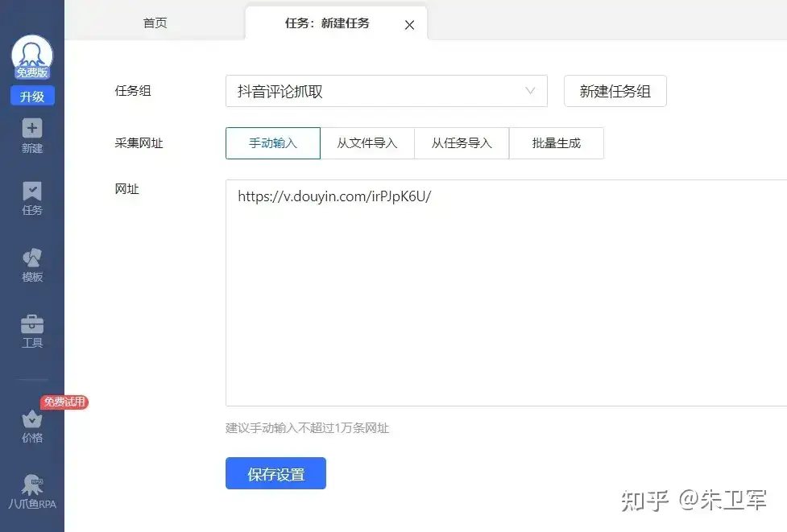Viewport: 787px width, 532px height.
Task: Click the hint text 建议手动输入不超过1万条网址
Action: pos(307,427)
